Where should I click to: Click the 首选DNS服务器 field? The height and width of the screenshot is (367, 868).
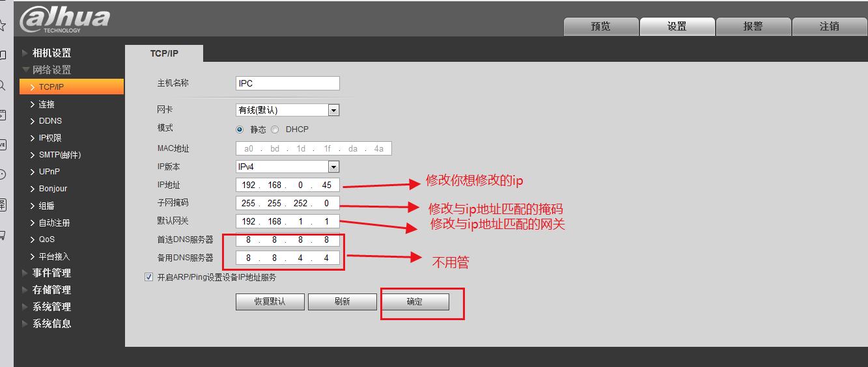[x=287, y=239]
